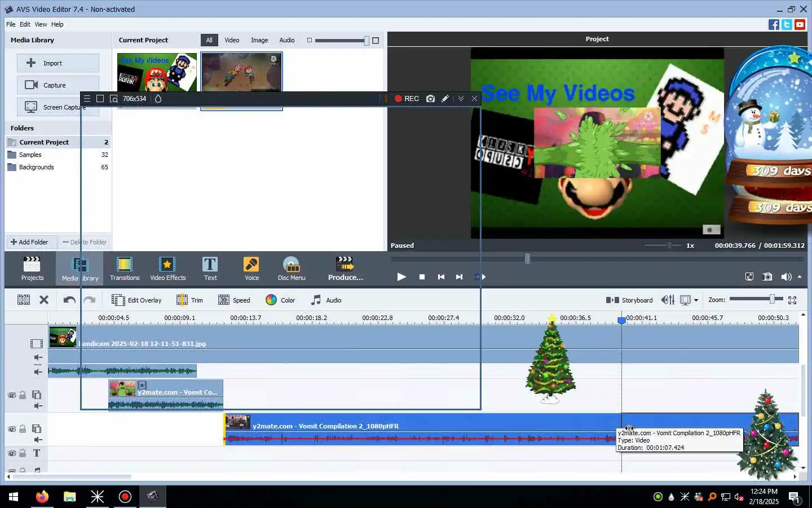Viewport: 812px width, 508px height.
Task: Mute the preview volume speaker icon
Action: (786, 277)
